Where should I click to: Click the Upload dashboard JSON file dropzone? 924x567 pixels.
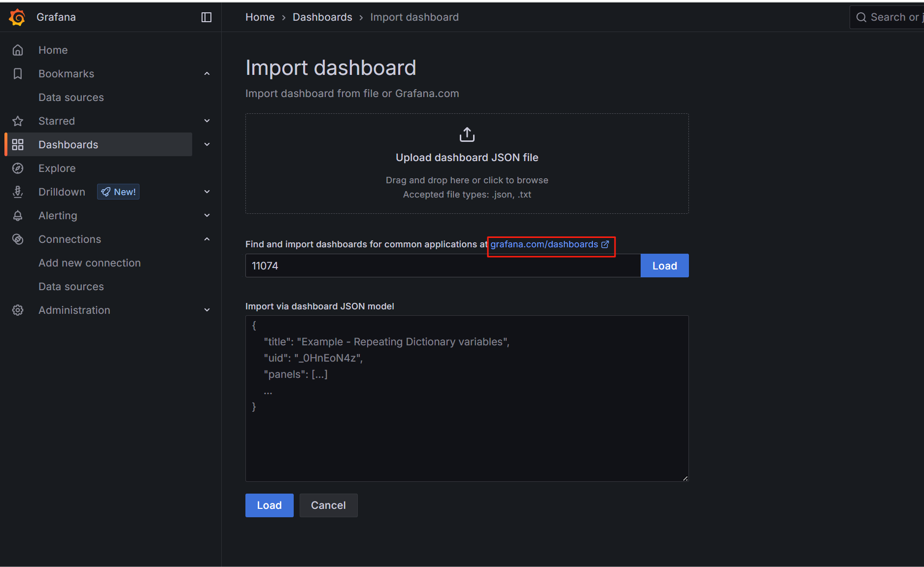click(467, 164)
